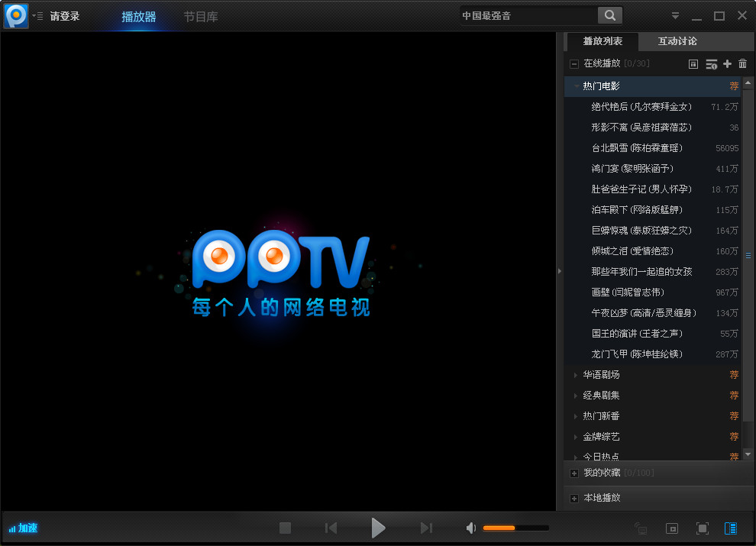Select 形影不离 (吴彦祖龚蓓苾) movie
This screenshot has height=546, width=756.
(x=654, y=128)
